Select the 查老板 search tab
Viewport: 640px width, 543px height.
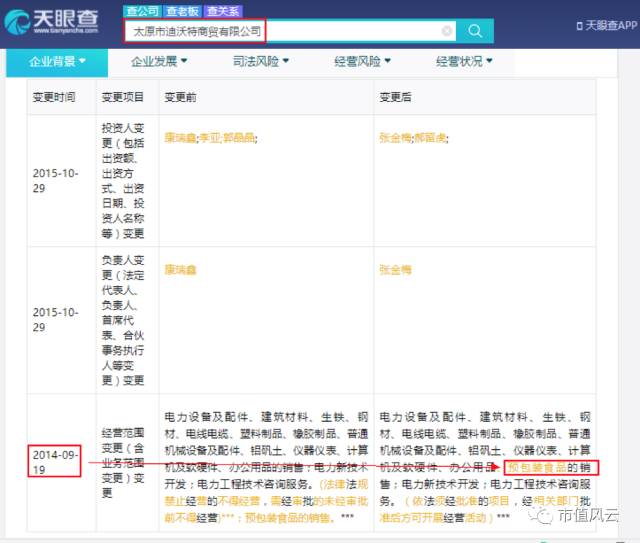click(182, 11)
